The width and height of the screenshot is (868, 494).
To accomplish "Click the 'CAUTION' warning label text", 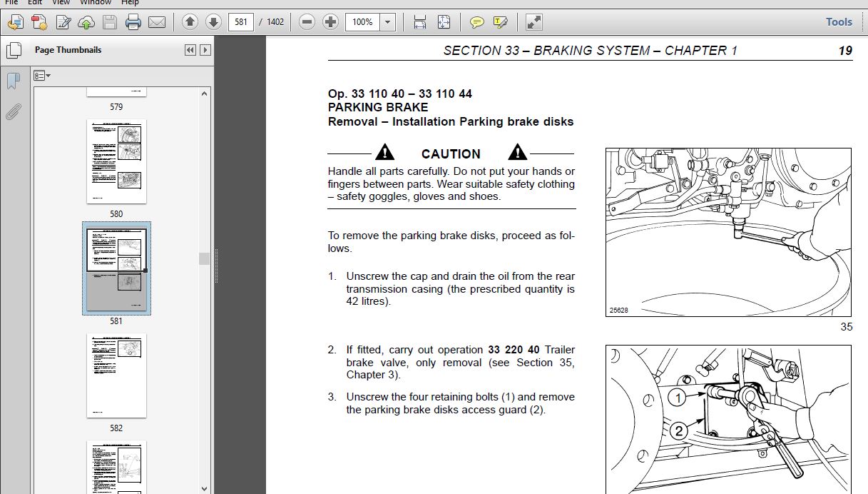I will point(451,153).
